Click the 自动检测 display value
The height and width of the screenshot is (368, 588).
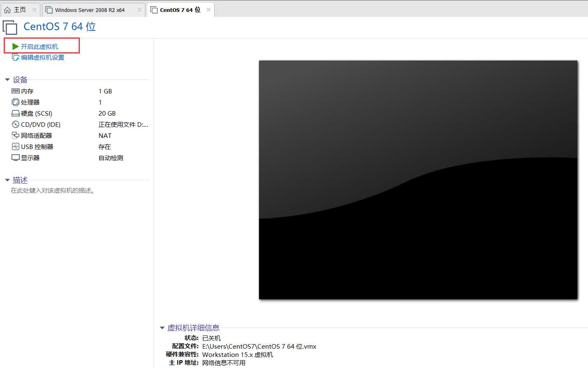point(111,158)
